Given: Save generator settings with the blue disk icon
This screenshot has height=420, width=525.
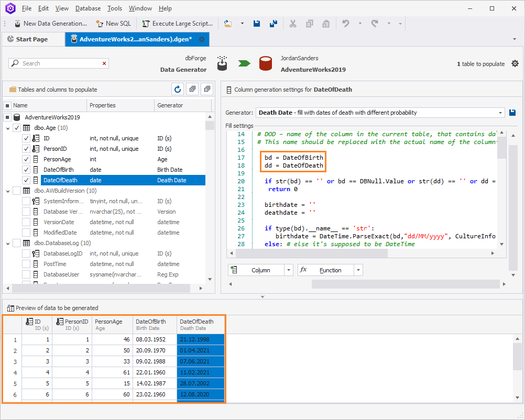Looking at the screenshot, I should point(512,113).
